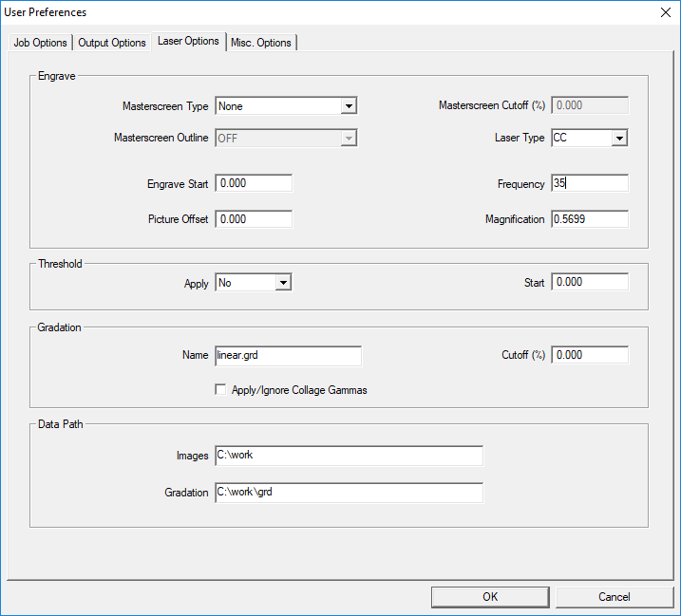Viewport: 681px width, 616px height.
Task: Close the User Preferences dialog
Action: point(664,12)
